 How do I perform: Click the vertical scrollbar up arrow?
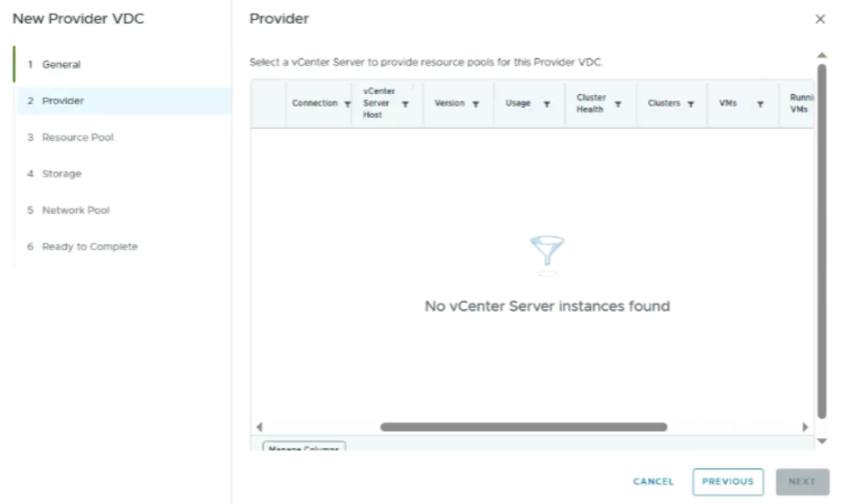coord(822,55)
